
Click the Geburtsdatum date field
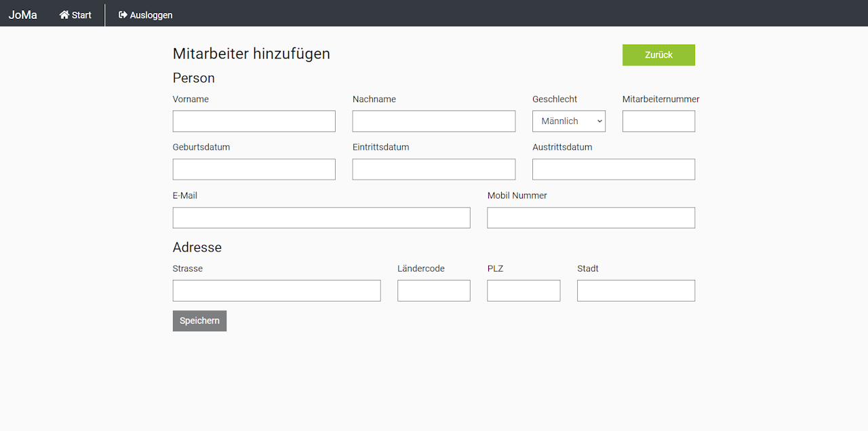(254, 169)
